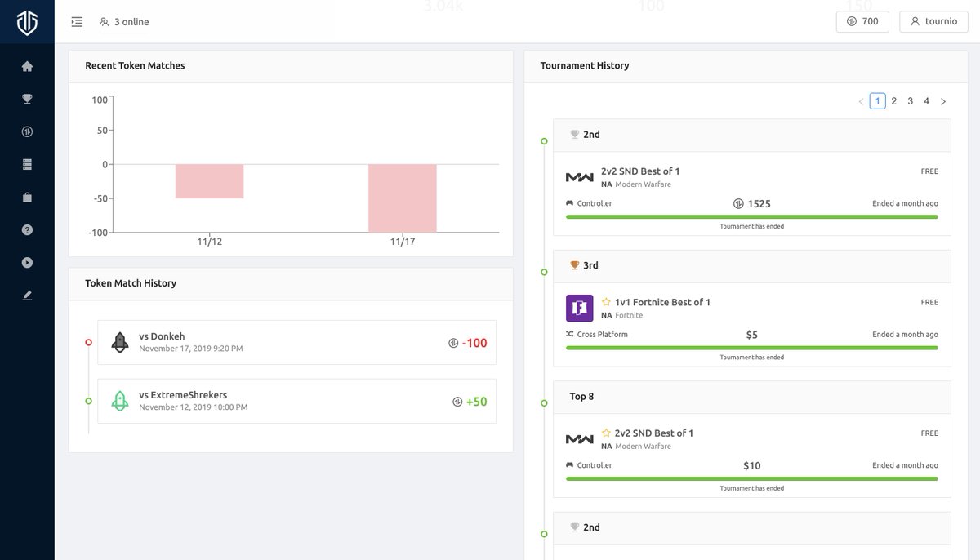This screenshot has width=980, height=560.
Task: Click the 11/17 bar in chart
Action: [403, 198]
